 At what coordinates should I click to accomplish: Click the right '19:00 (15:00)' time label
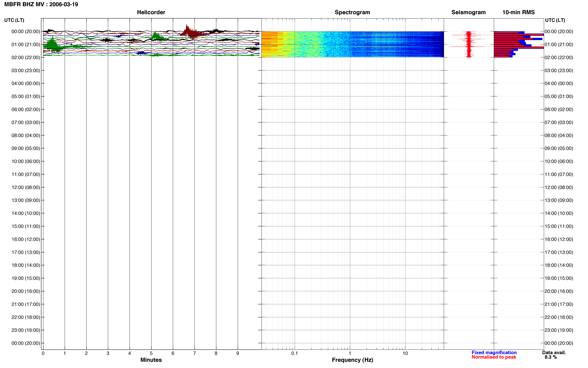tap(559, 278)
